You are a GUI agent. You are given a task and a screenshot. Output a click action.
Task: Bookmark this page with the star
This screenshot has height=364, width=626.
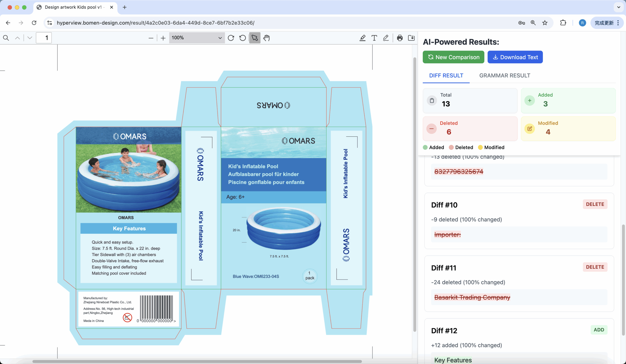coord(545,23)
